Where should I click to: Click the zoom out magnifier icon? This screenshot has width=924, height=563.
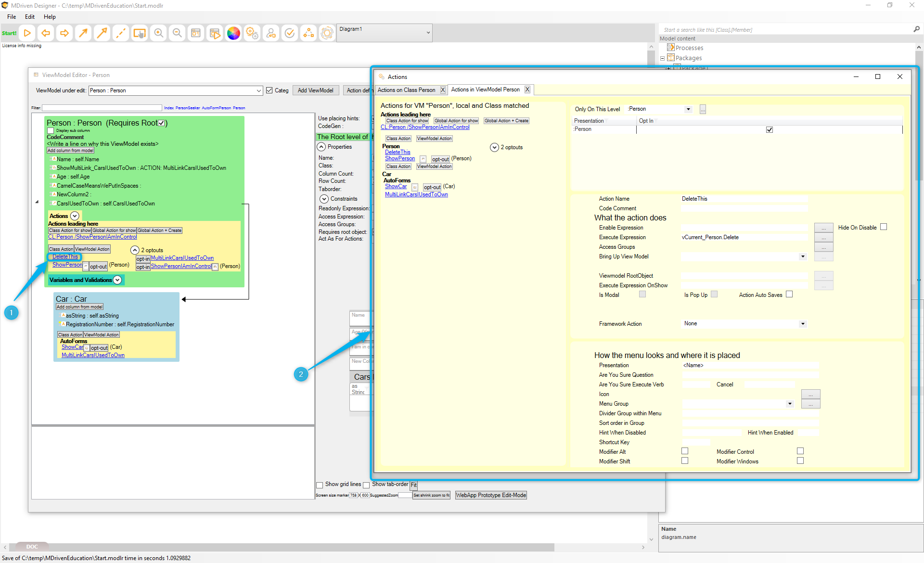(x=177, y=33)
